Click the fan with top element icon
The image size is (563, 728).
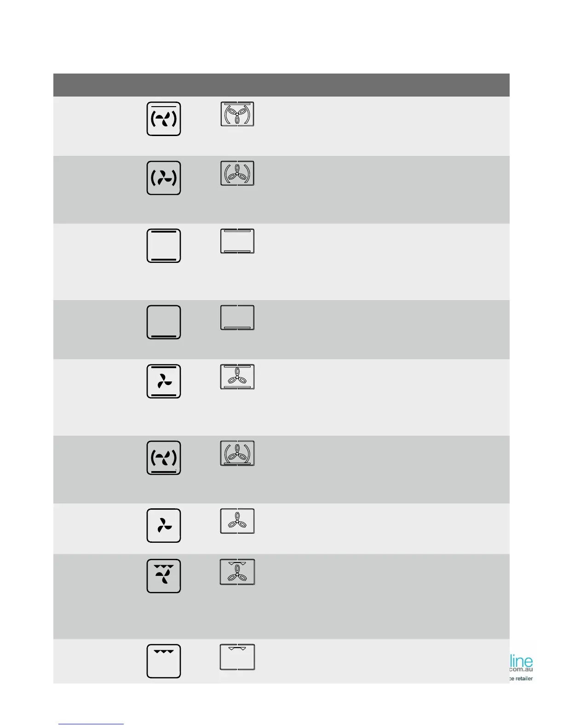point(163,119)
